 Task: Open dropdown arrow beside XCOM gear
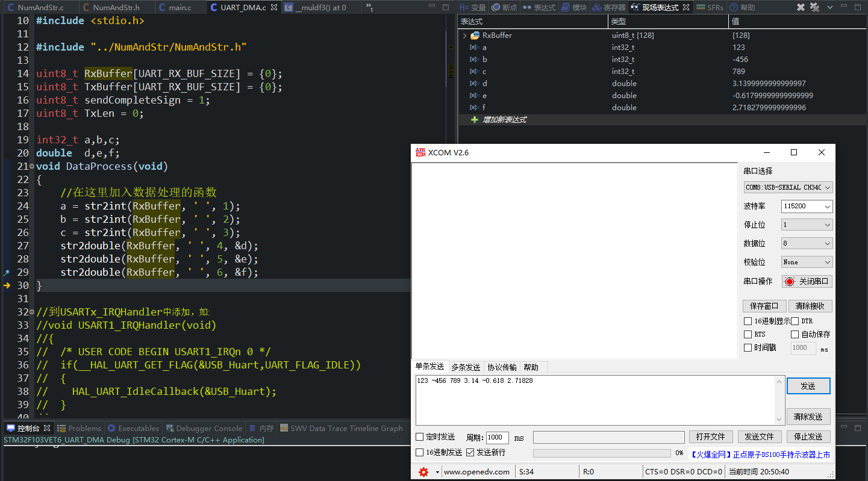(x=437, y=472)
